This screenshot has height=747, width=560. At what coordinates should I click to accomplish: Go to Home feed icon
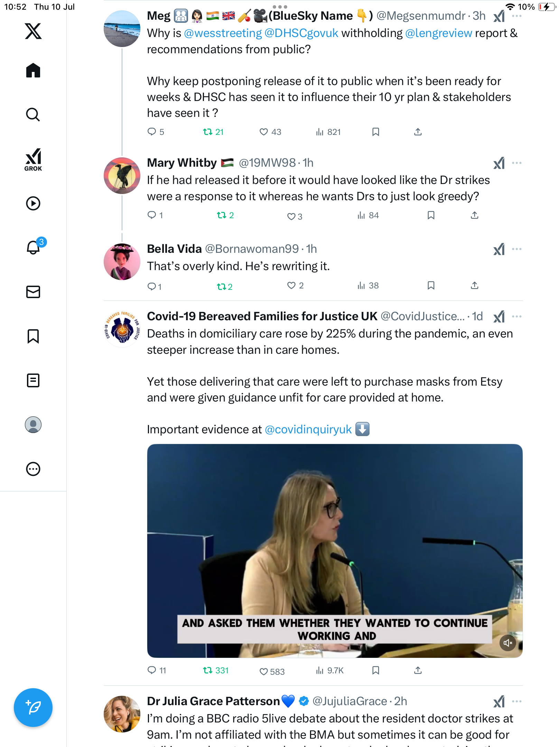tap(33, 70)
